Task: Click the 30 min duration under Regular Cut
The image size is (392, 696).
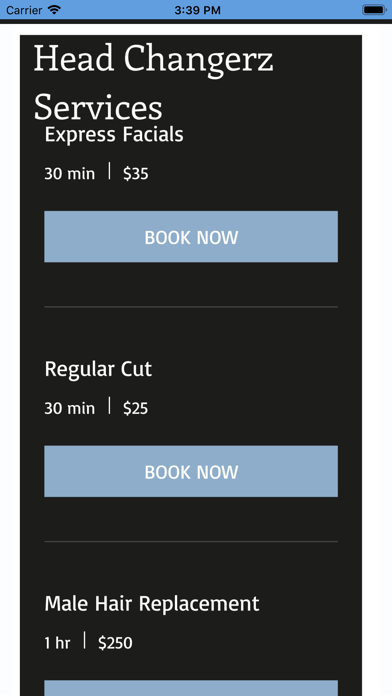Action: pyautogui.click(x=70, y=408)
